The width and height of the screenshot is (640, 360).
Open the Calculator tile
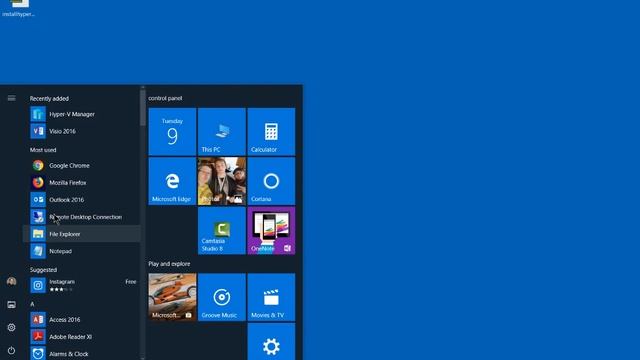(271, 132)
